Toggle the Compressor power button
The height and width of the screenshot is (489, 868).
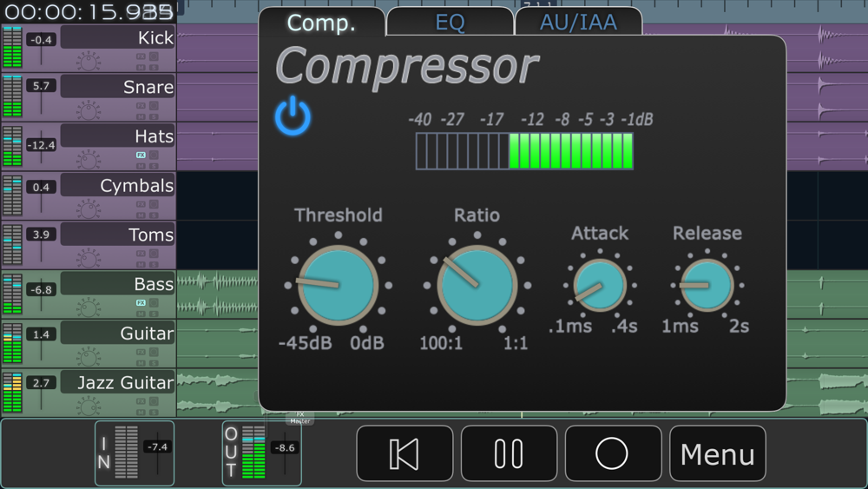point(293,116)
